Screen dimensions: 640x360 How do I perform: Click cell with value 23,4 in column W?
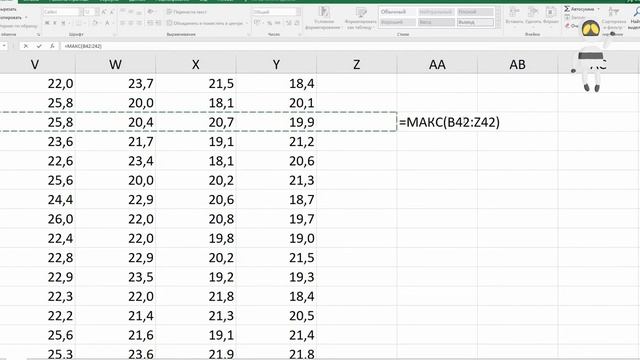(x=116, y=161)
